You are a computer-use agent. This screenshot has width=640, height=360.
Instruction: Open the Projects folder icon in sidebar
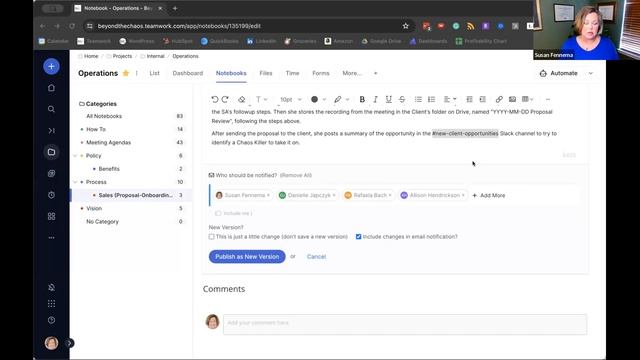pyautogui.click(x=51, y=152)
